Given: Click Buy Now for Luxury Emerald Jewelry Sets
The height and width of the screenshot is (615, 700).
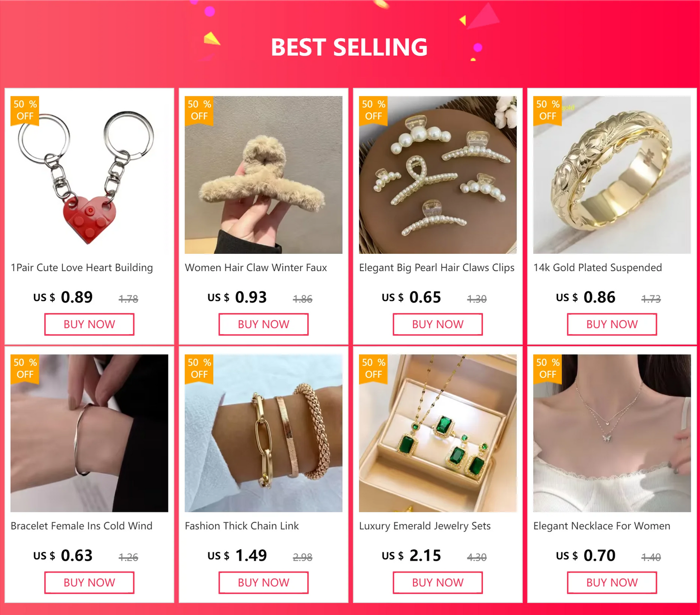Looking at the screenshot, I should (438, 583).
